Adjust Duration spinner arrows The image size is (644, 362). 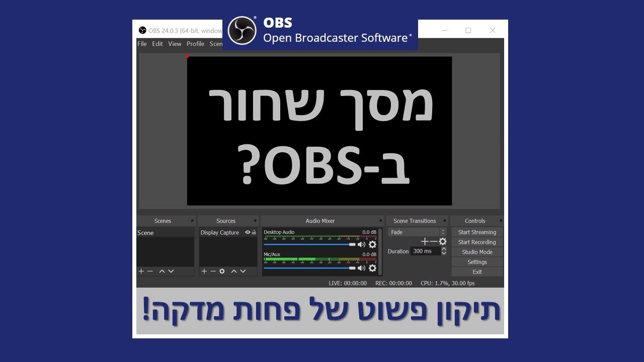tap(444, 251)
